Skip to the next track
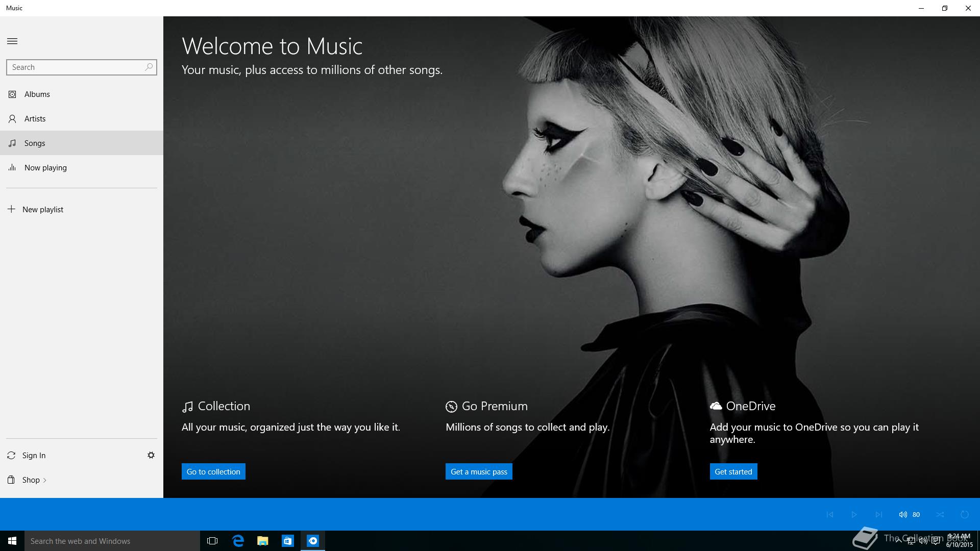This screenshot has width=980, height=551. click(x=878, y=514)
